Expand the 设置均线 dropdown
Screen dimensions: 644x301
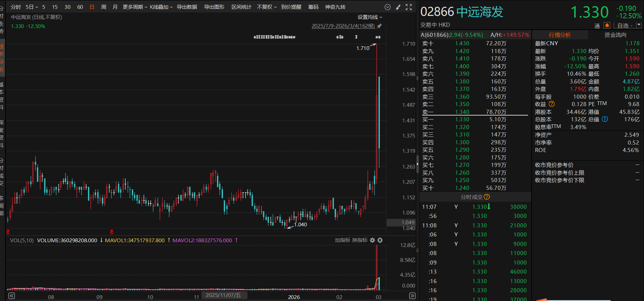point(370,17)
